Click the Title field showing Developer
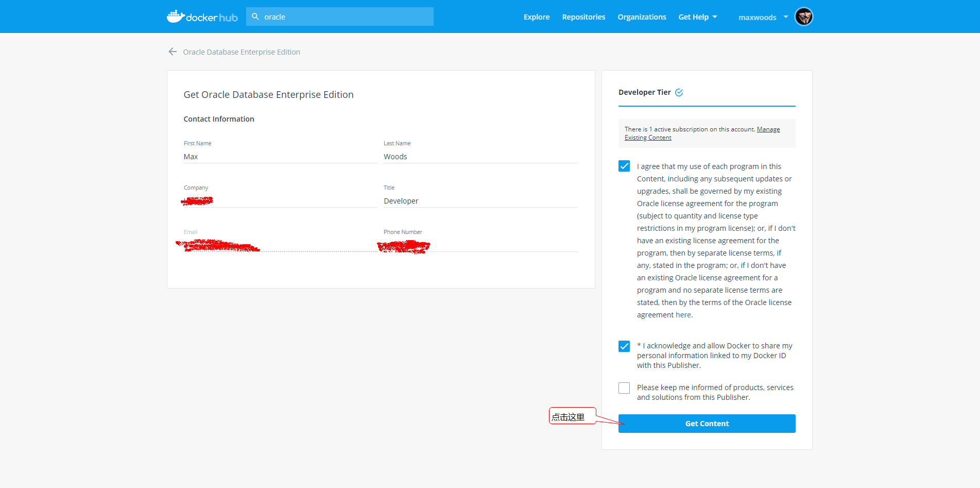The width and height of the screenshot is (980, 488). (480, 200)
